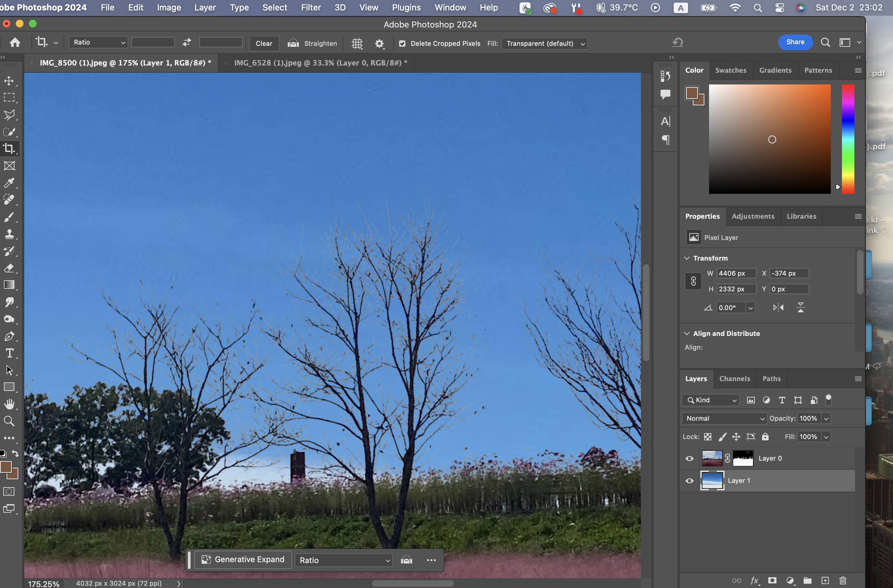Select the Eraser tool

coord(9,268)
